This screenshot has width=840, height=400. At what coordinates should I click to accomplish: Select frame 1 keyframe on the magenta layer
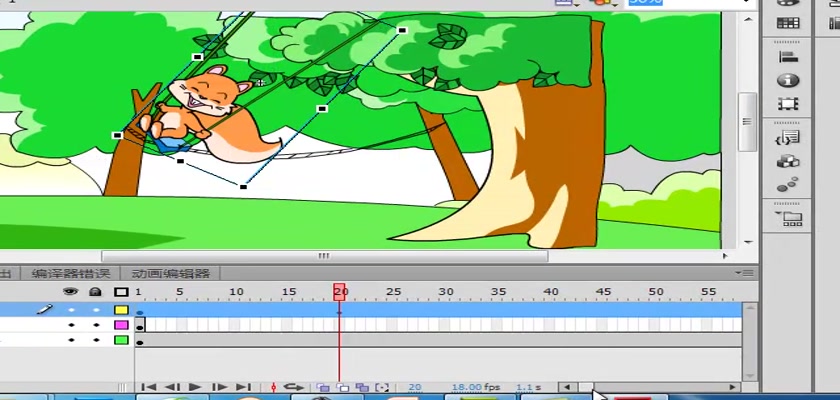pyautogui.click(x=140, y=325)
